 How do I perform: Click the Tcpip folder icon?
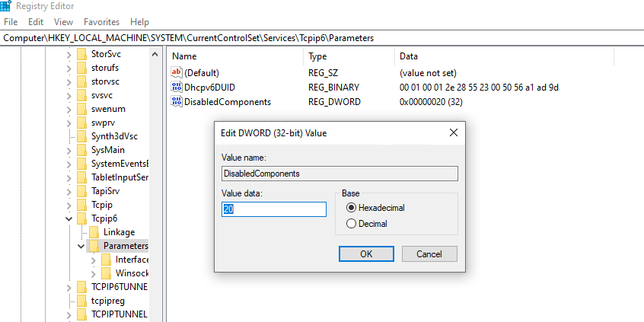(82, 205)
